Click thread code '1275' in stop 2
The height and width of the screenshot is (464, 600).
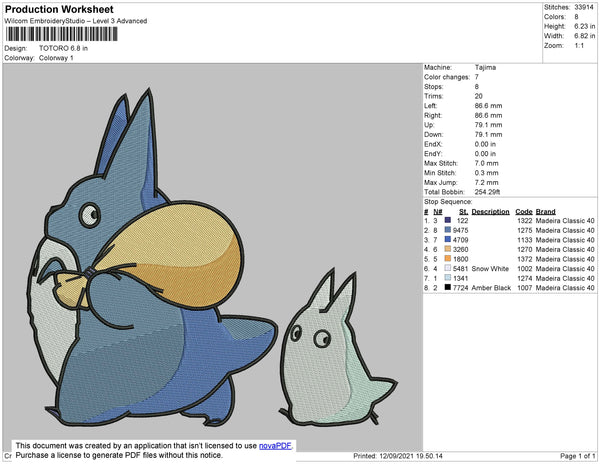[525, 230]
